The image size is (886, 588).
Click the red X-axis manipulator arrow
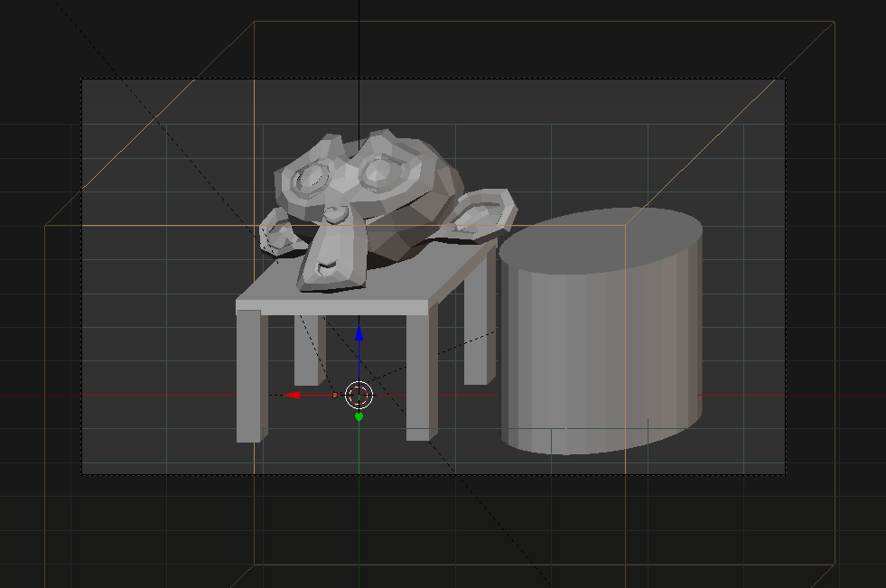coord(292,395)
